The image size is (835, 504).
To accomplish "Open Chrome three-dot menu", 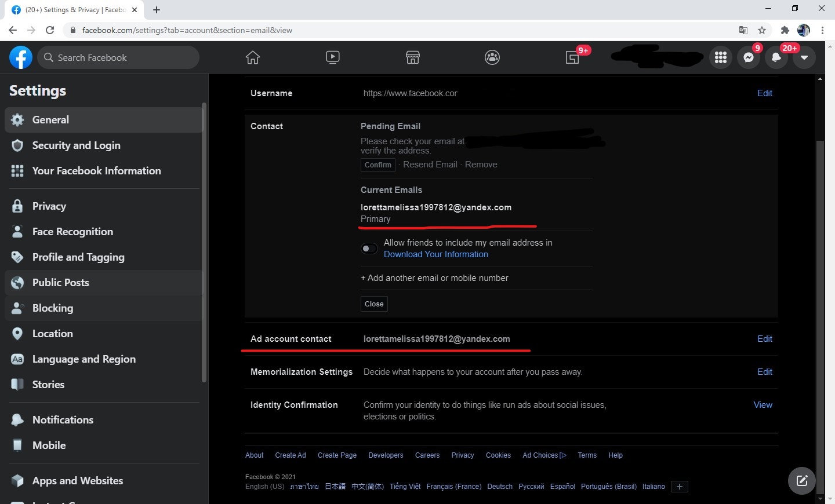I will point(822,30).
